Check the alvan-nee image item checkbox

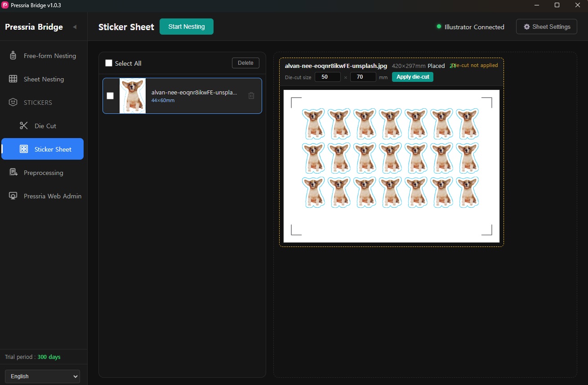(110, 96)
